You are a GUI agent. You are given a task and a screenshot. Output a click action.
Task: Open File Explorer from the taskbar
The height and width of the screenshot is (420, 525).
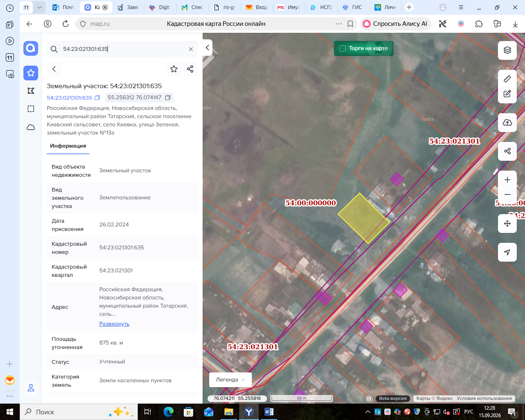tap(228, 412)
